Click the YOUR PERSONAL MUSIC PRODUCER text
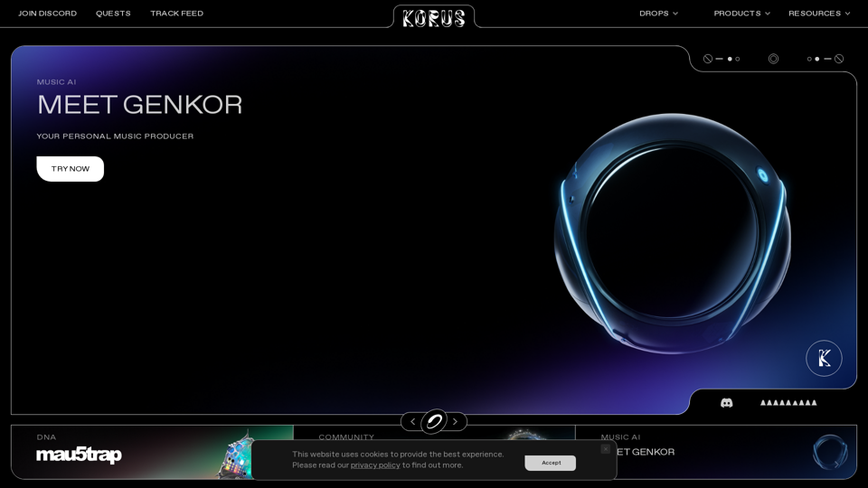This screenshot has height=488, width=868. coord(115,136)
